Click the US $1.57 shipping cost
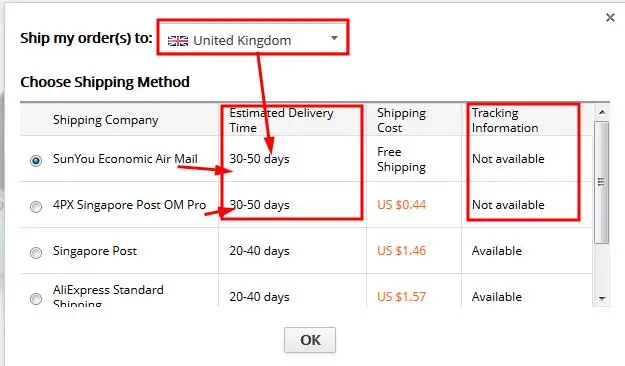Screen dimensions: 625x366 [401, 297]
